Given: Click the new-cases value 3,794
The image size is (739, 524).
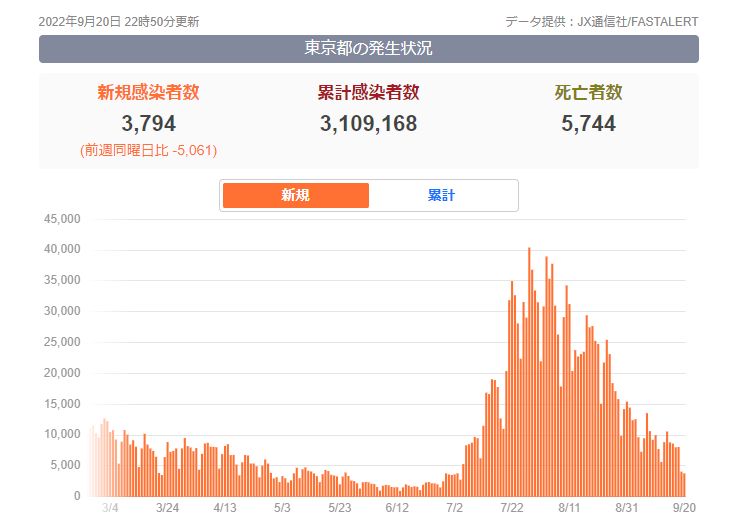Looking at the screenshot, I should pos(148,123).
